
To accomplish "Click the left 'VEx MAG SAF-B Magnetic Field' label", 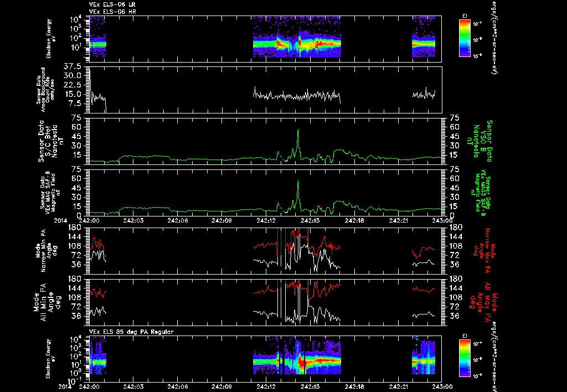I will (50, 192).
